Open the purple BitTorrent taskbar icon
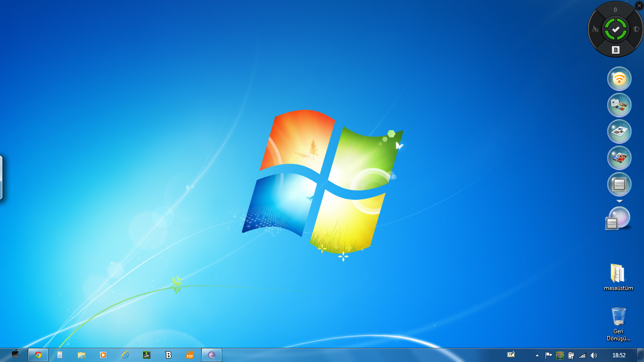 click(x=212, y=355)
